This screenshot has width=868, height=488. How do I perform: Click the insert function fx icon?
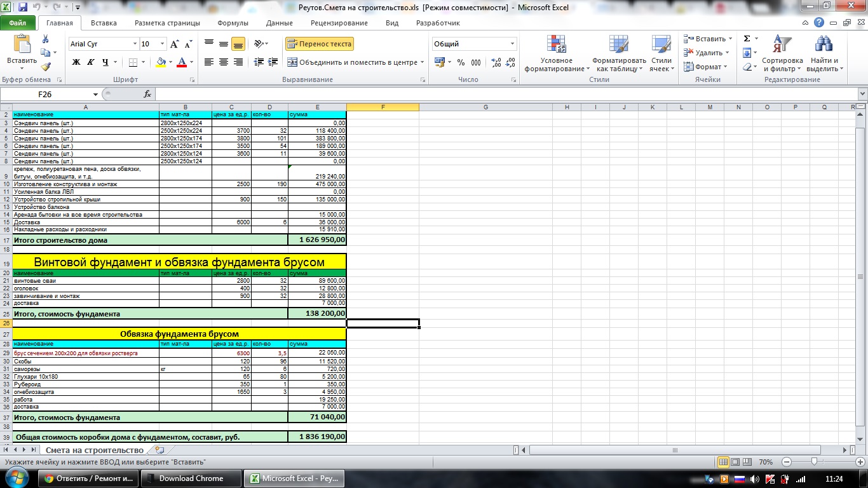click(147, 94)
